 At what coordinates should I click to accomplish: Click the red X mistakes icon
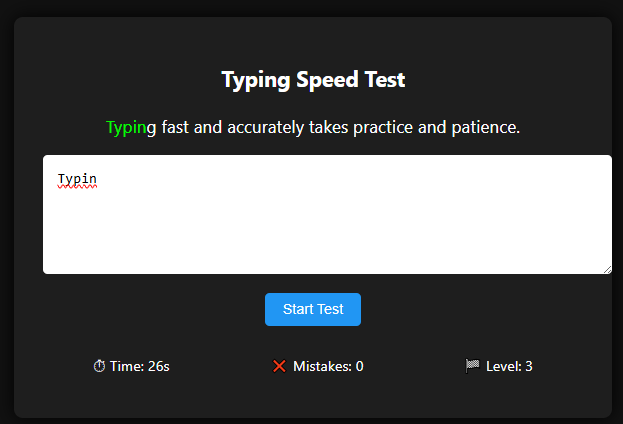(x=279, y=366)
